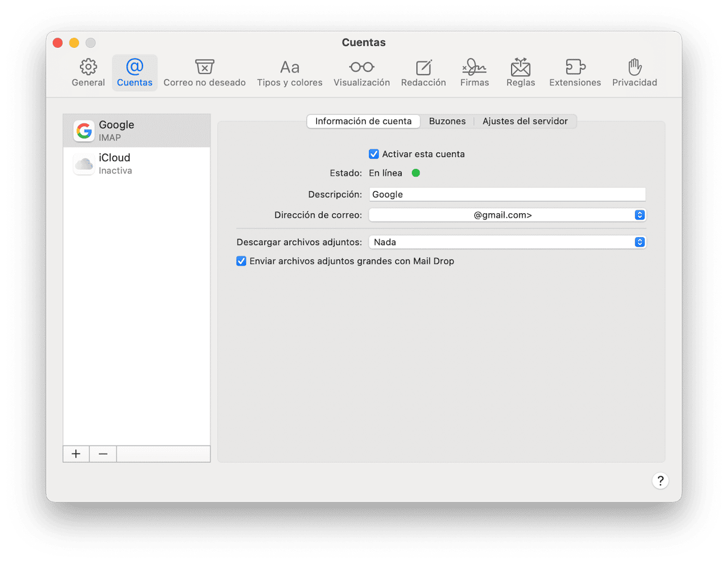Open the General preferences pane

(x=88, y=73)
